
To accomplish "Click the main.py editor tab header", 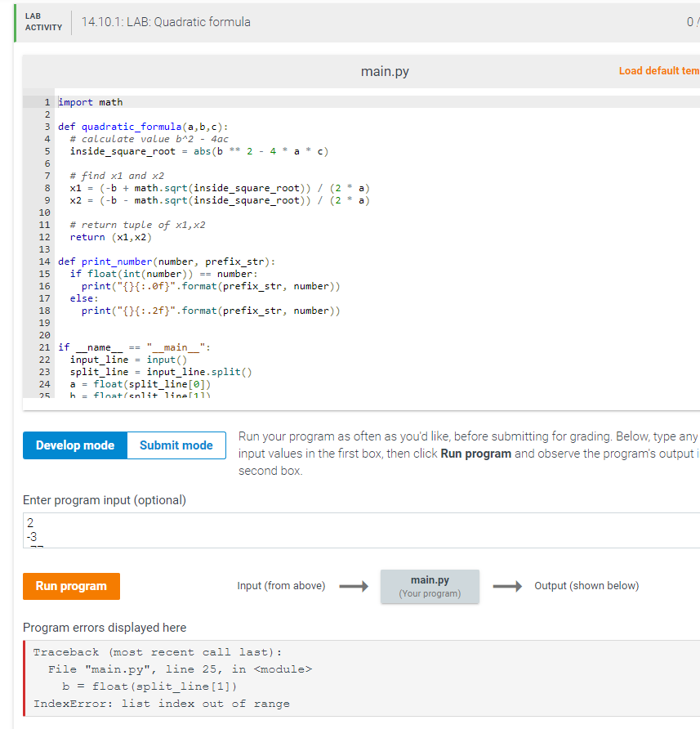I will point(384,71).
